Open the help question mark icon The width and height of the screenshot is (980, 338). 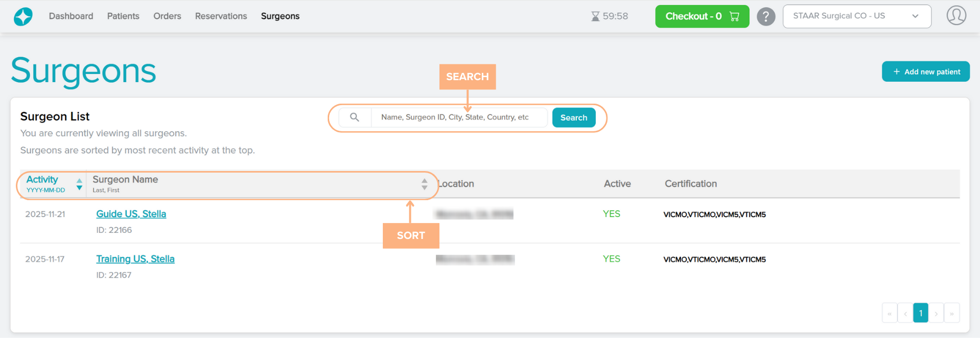click(x=766, y=16)
